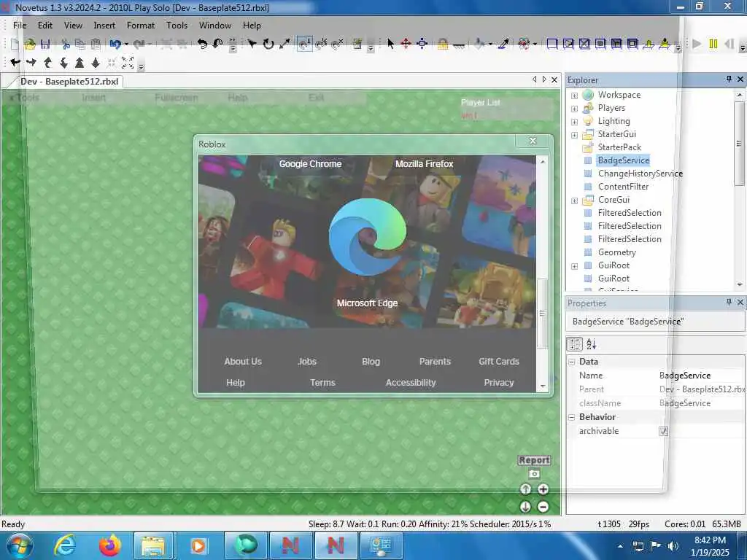
Task: Click the Reset rewind button
Action: click(x=729, y=44)
